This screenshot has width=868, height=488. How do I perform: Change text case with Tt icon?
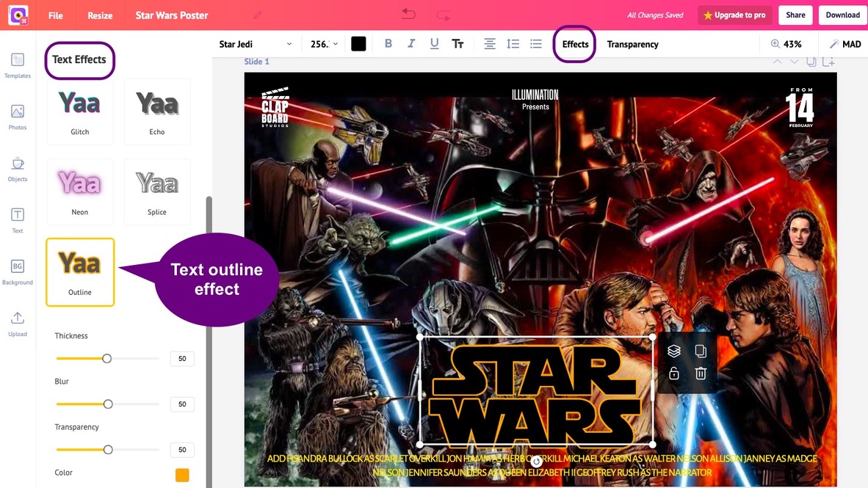(457, 44)
